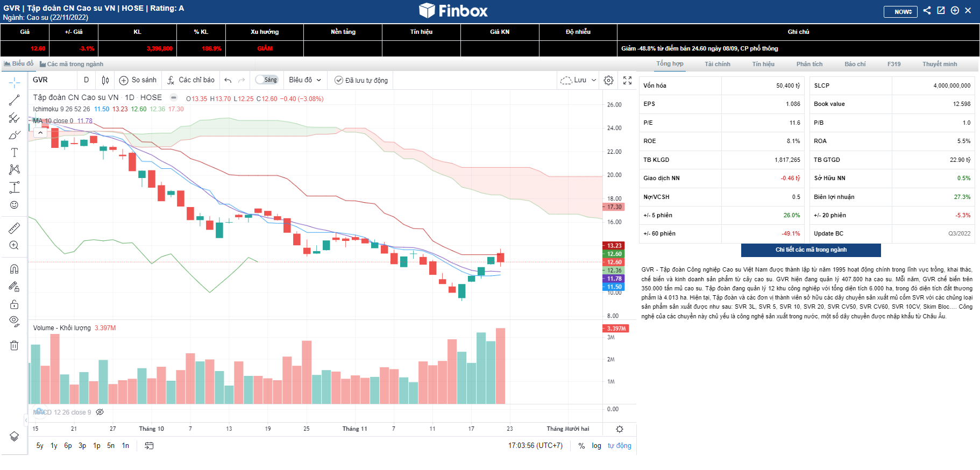The image size is (980, 470).
Task: Toggle the Đã lưu tự động autosave check
Action: (361, 80)
